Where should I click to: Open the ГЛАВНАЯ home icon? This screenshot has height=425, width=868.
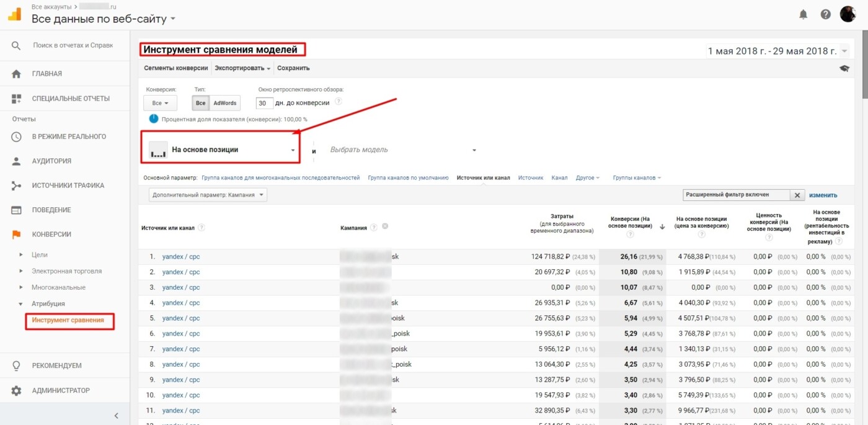17,74
